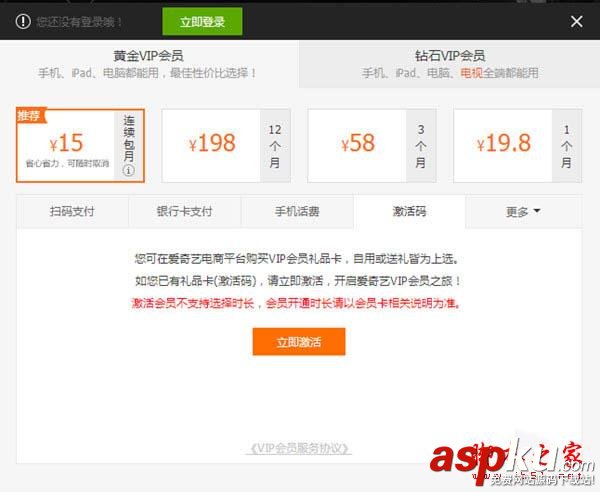600x492 pixels.
Task: Select the ¥19.8 1个月 plan
Action: (x=517, y=146)
